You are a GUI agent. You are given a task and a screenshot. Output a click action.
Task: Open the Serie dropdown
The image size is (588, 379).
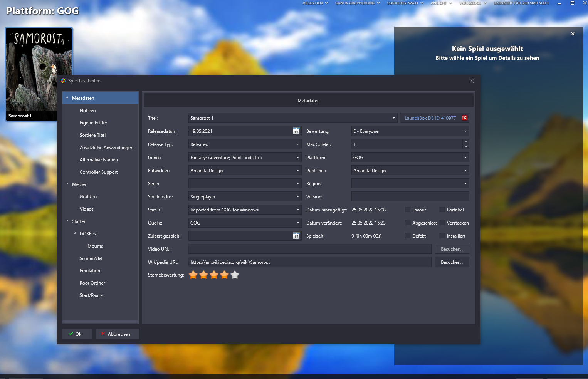(298, 184)
